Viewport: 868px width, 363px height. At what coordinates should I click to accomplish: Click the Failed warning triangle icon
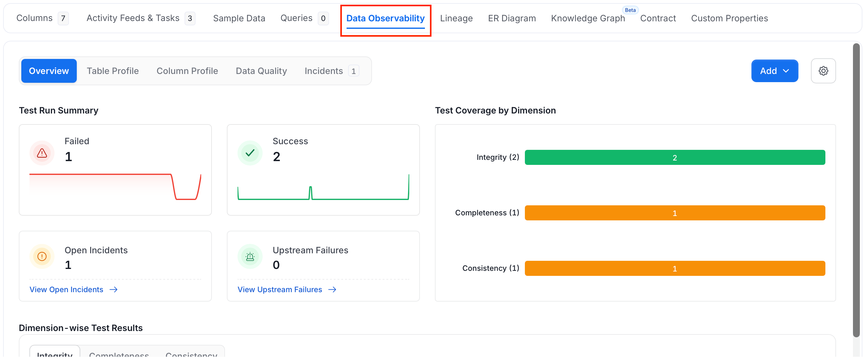[x=42, y=153]
